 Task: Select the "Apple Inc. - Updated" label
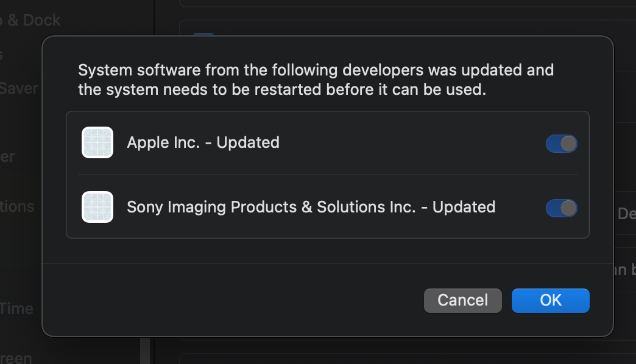click(x=203, y=142)
